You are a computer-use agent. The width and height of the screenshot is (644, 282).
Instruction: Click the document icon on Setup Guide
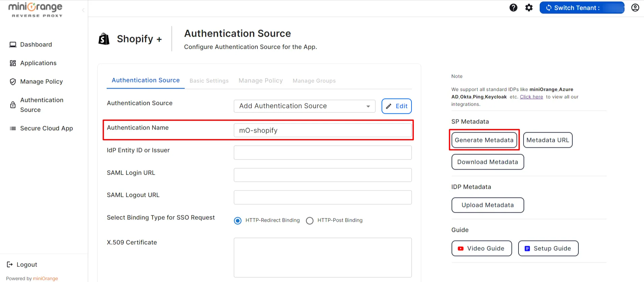pyautogui.click(x=527, y=249)
